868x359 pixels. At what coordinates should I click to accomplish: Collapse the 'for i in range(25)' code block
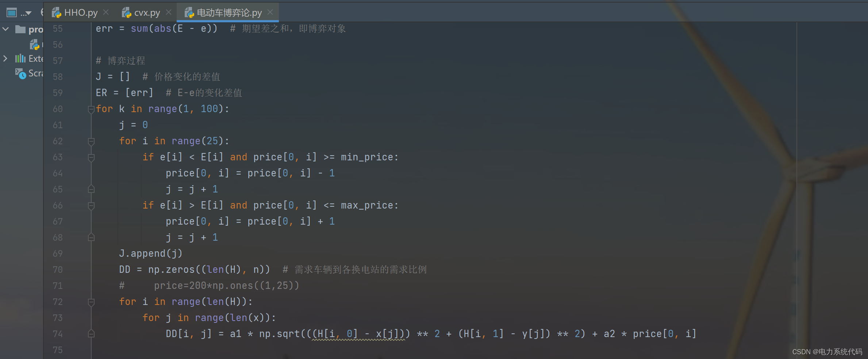pos(91,141)
